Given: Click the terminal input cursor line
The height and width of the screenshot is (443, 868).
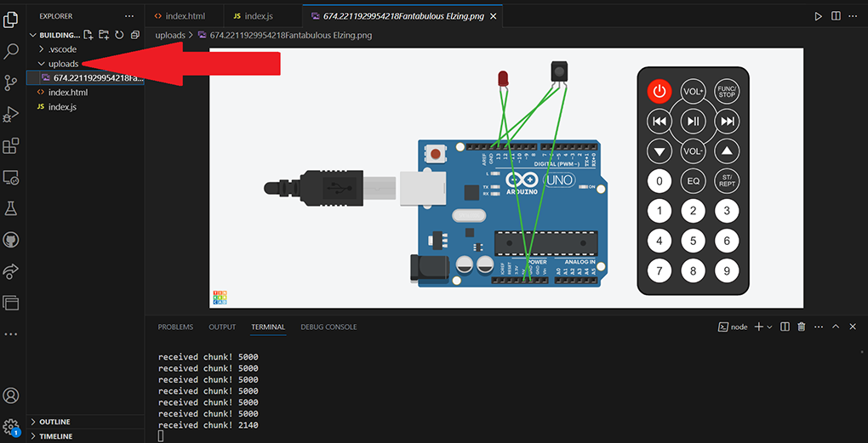Looking at the screenshot, I should (x=161, y=436).
